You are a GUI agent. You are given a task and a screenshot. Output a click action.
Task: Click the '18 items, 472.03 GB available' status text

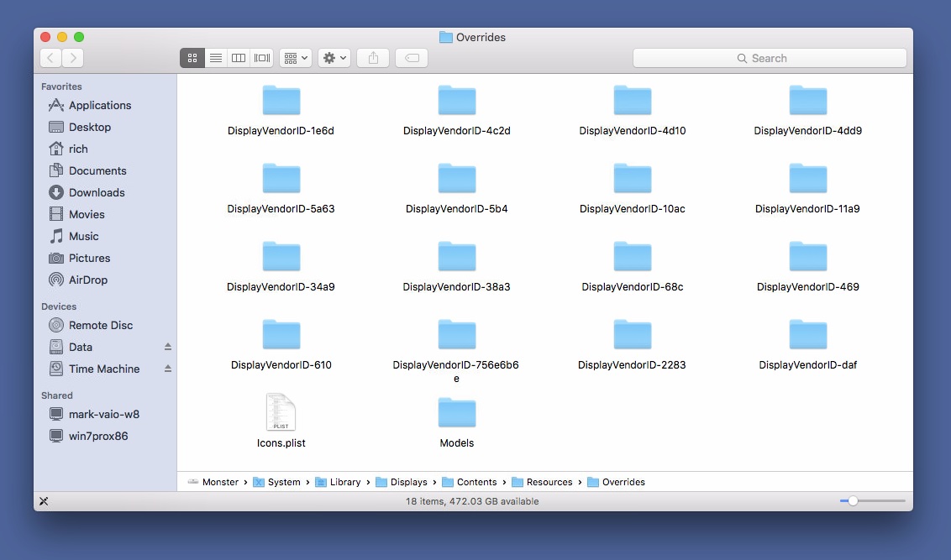pos(472,501)
